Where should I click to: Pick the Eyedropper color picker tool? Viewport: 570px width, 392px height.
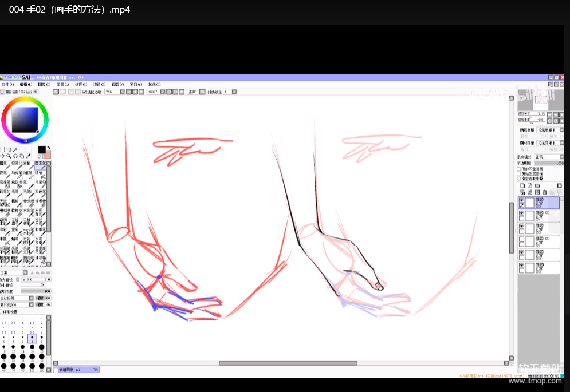[x=28, y=156]
